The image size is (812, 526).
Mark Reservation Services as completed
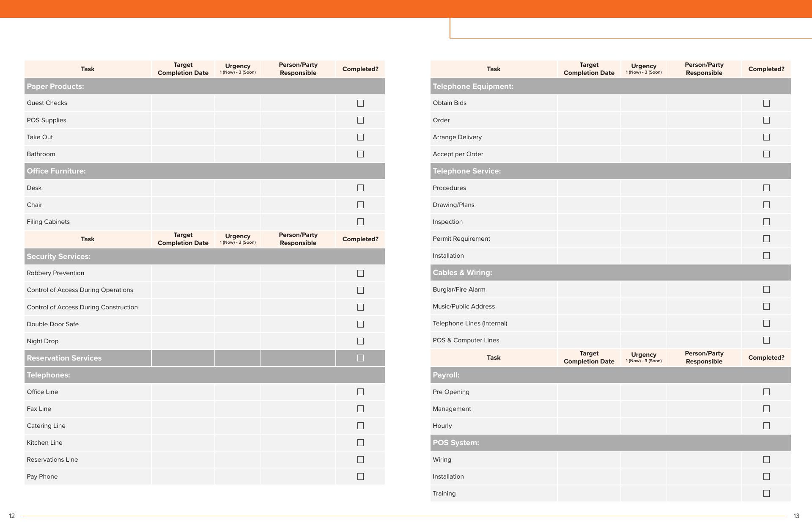[x=360, y=358]
